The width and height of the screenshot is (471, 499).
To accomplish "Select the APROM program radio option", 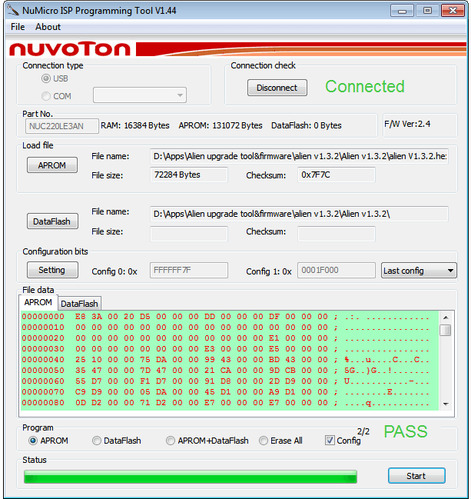I will tap(33, 441).
